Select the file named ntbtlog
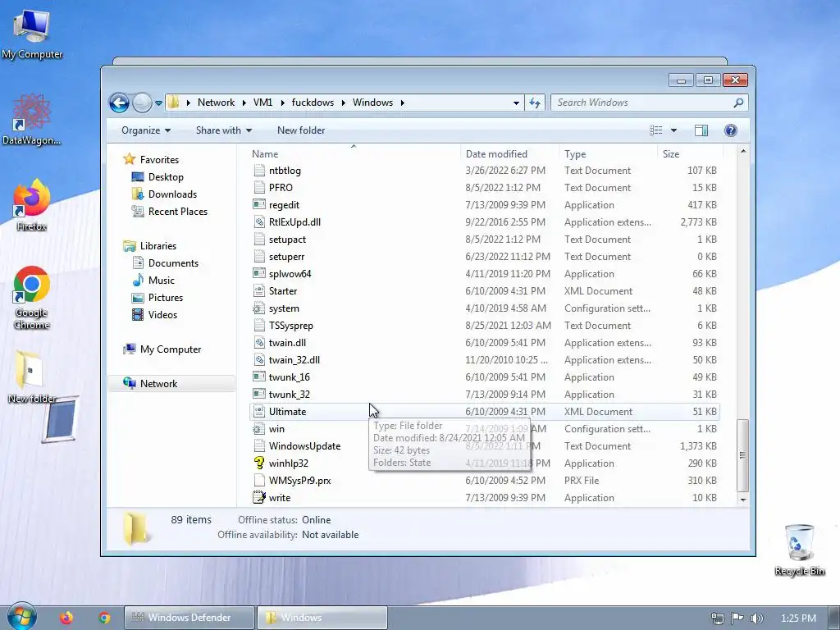840x630 pixels. pos(285,171)
